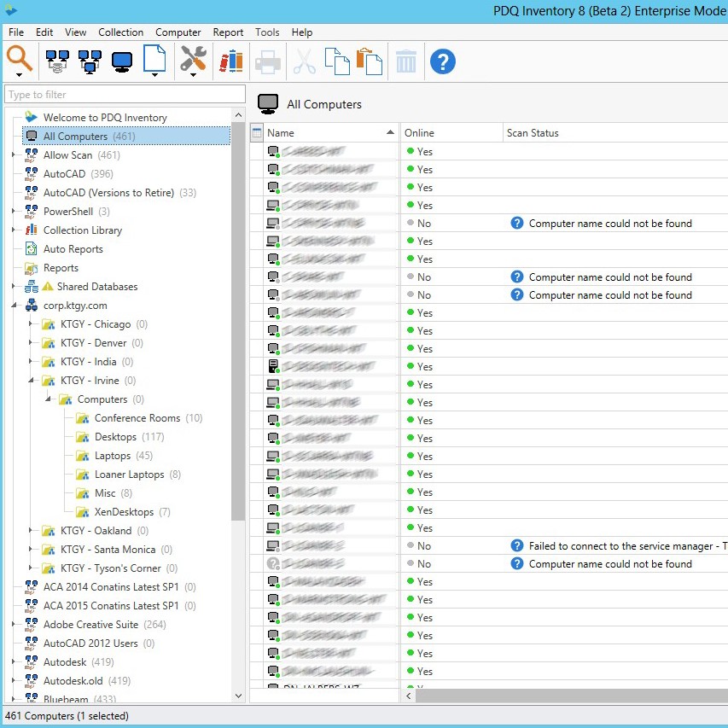Click the magnifying glass search icon
Screen dimensions: 728x728
tap(20, 59)
